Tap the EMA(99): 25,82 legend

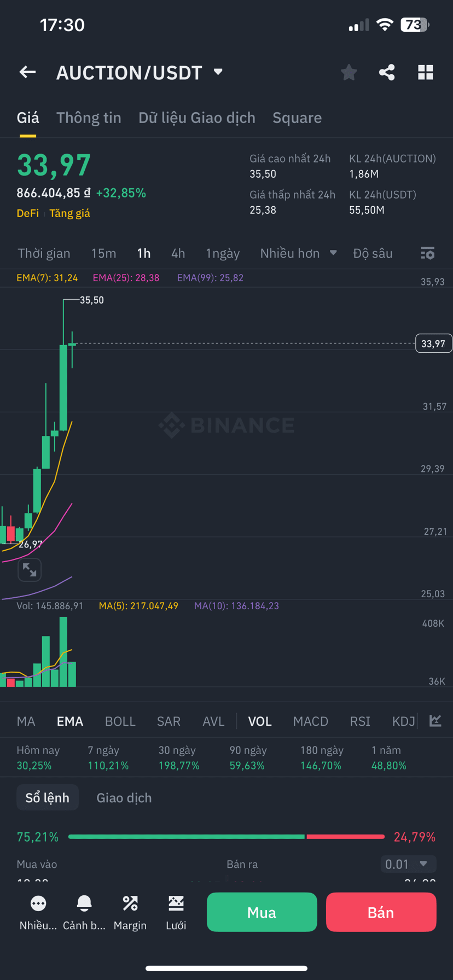click(210, 278)
